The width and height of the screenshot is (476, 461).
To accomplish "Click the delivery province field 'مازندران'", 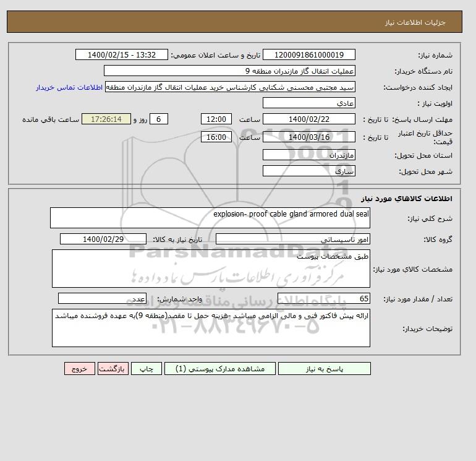I will tap(308, 155).
